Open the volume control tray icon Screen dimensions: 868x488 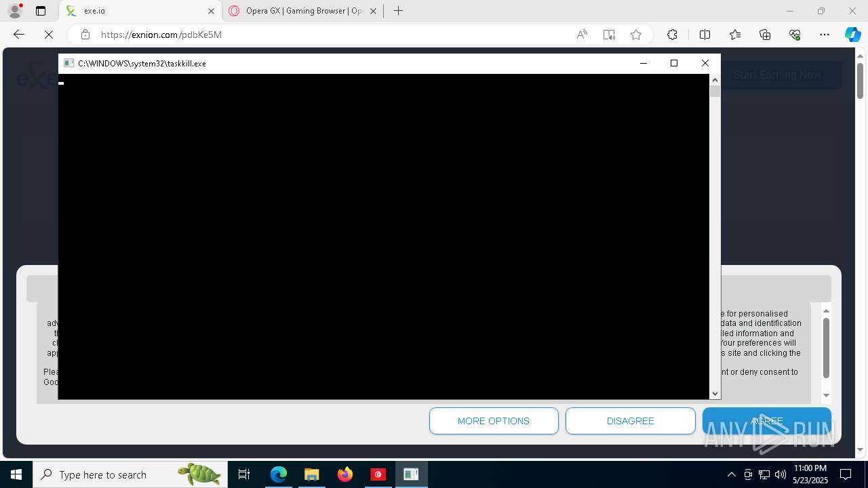[x=781, y=474]
